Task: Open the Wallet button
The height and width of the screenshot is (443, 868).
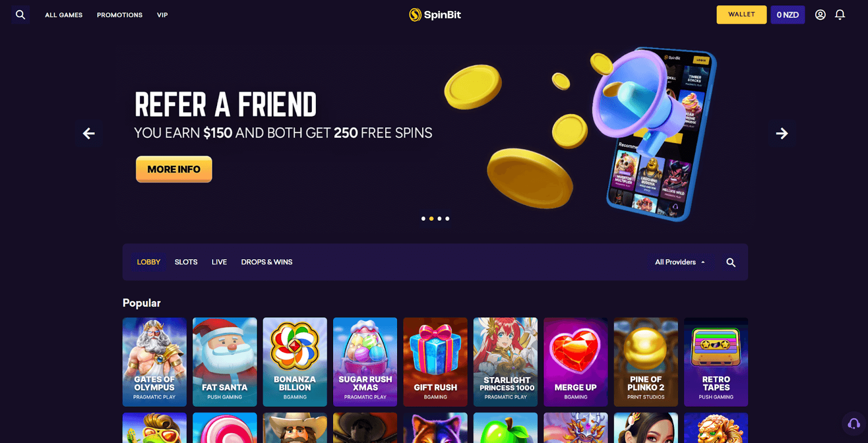Action: click(x=742, y=15)
